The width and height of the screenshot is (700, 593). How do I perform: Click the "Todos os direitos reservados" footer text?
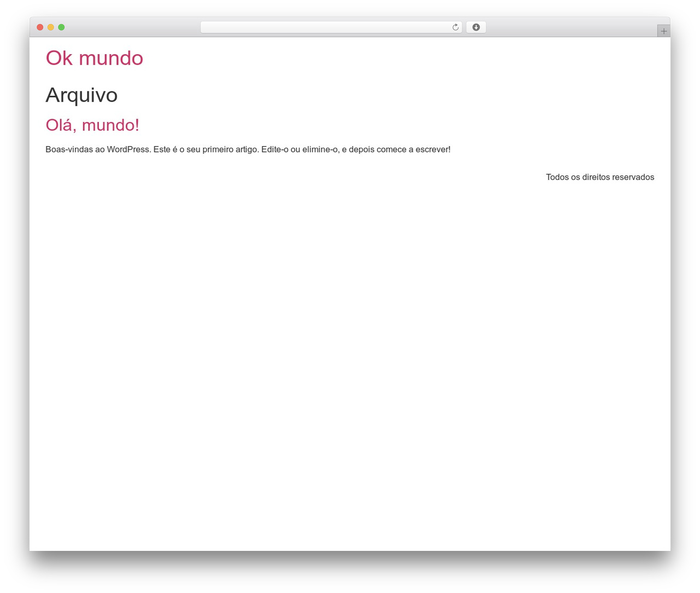(600, 177)
